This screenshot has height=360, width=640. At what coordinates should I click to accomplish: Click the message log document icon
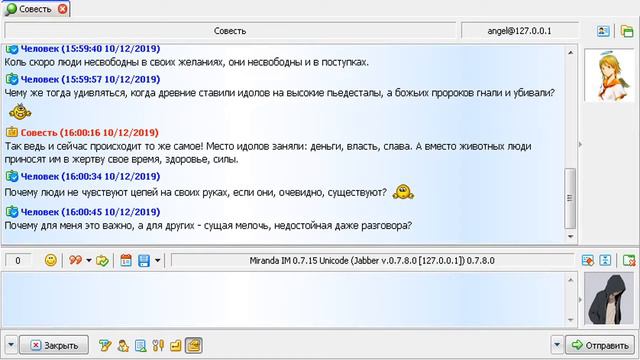(140, 346)
